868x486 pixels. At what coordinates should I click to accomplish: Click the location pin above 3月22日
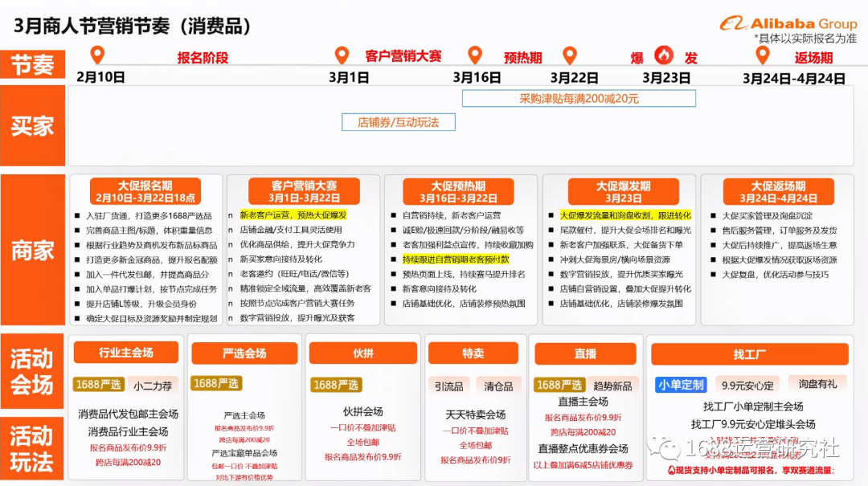click(x=570, y=55)
